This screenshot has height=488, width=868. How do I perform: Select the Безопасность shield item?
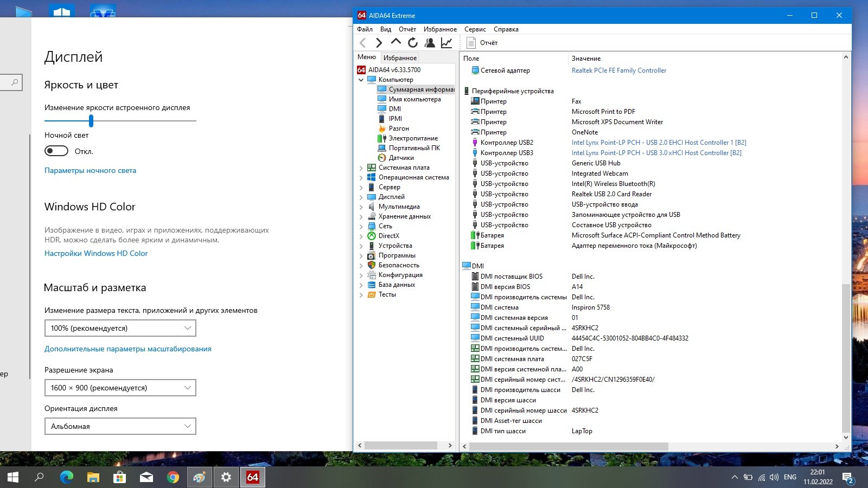point(393,265)
